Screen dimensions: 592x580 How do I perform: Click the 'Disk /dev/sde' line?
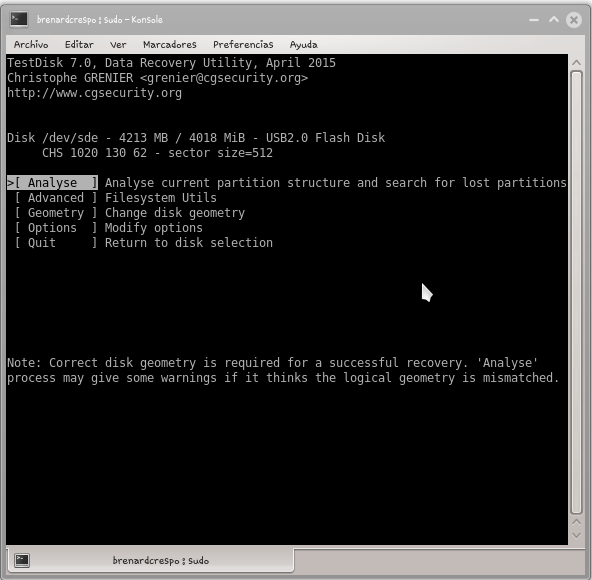point(196,138)
